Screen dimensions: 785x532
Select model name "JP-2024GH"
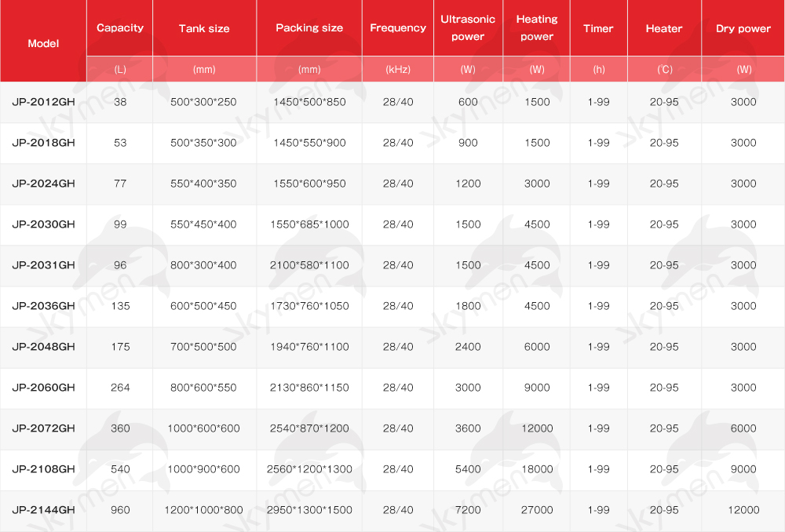pyautogui.click(x=43, y=184)
